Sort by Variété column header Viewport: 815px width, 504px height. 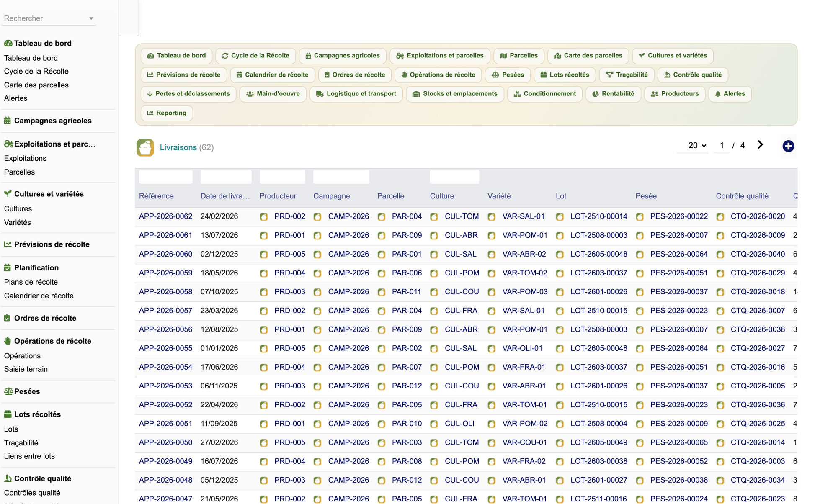point(499,196)
